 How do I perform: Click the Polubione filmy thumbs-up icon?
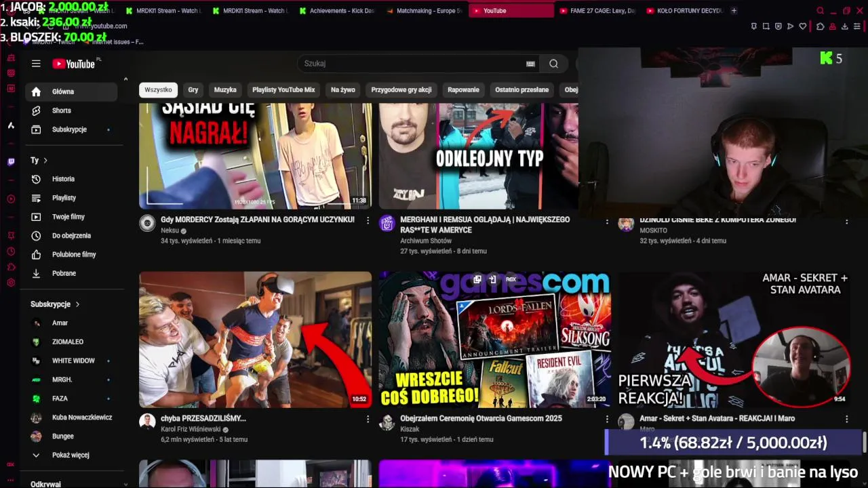tap(36, 254)
